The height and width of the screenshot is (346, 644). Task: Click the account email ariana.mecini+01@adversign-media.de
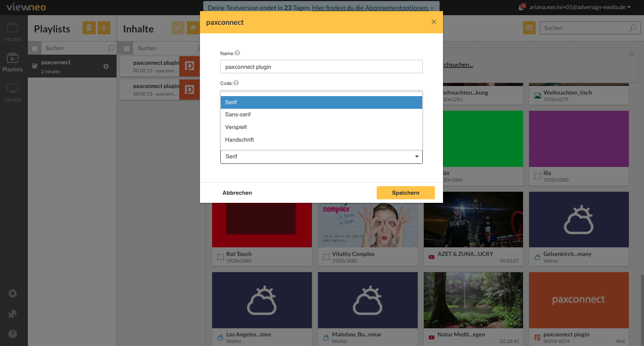pyautogui.click(x=577, y=7)
